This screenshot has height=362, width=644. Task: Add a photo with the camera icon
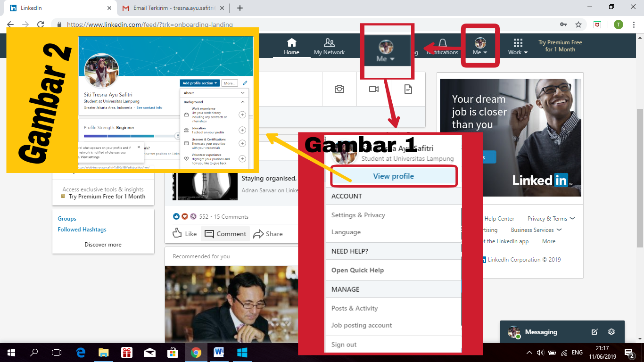coord(339,89)
